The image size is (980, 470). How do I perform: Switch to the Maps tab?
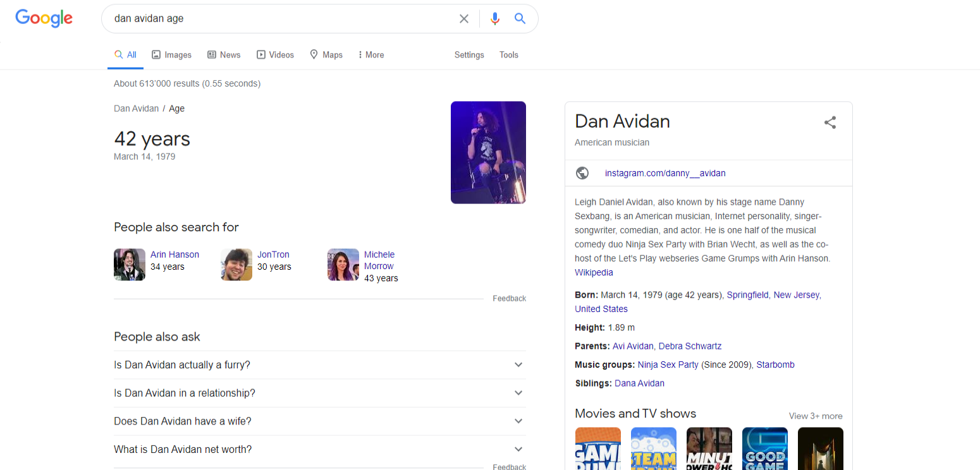(x=326, y=55)
